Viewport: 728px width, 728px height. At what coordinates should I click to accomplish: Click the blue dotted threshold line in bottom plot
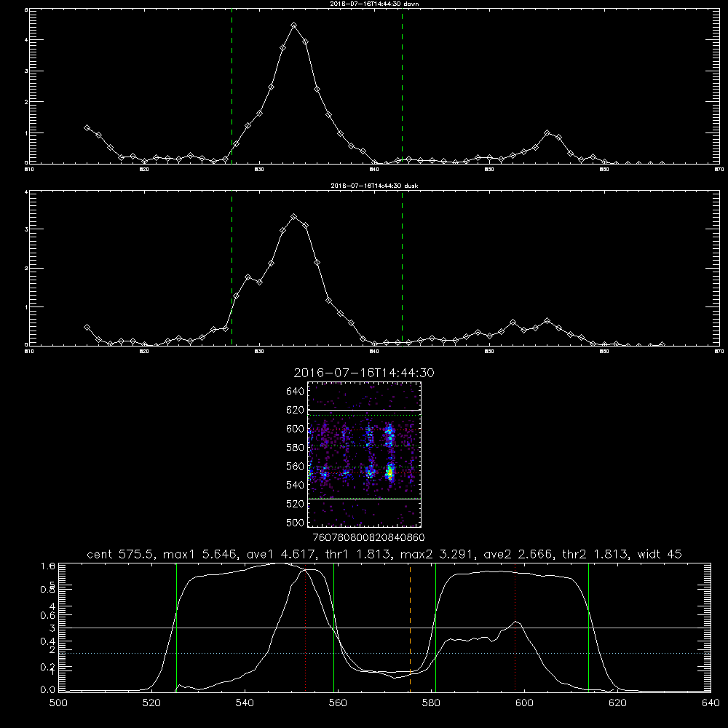pos(384,653)
